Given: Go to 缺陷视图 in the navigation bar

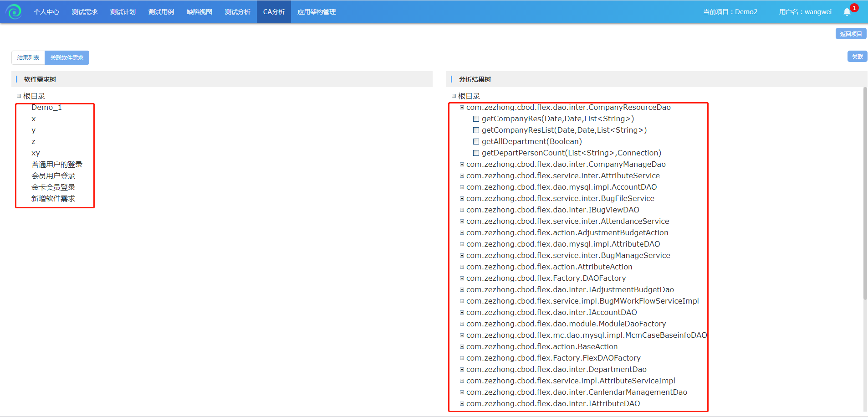Looking at the screenshot, I should click(199, 12).
